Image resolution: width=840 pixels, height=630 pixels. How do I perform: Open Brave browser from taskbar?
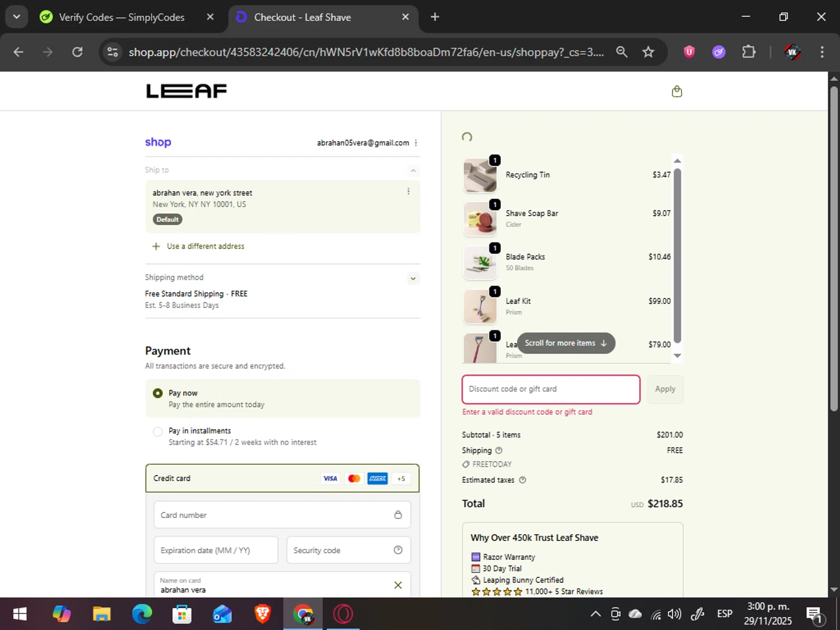click(x=263, y=614)
